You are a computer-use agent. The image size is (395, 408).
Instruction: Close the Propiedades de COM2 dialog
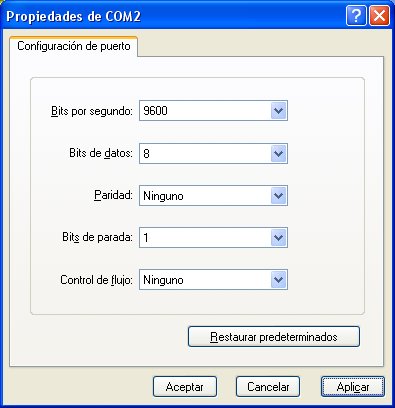pos(380,16)
